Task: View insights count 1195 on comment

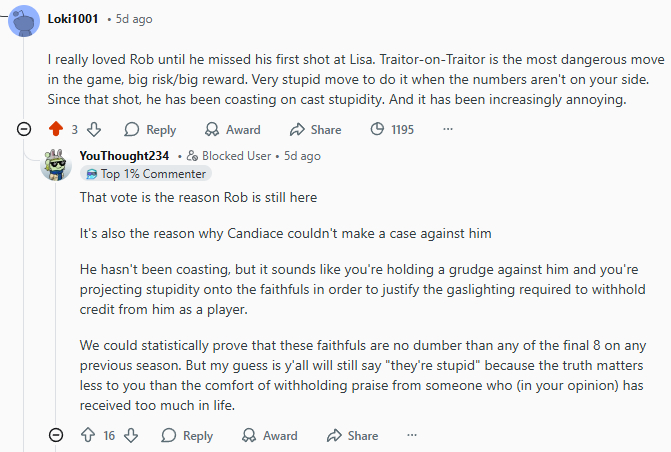Action: [x=391, y=129]
